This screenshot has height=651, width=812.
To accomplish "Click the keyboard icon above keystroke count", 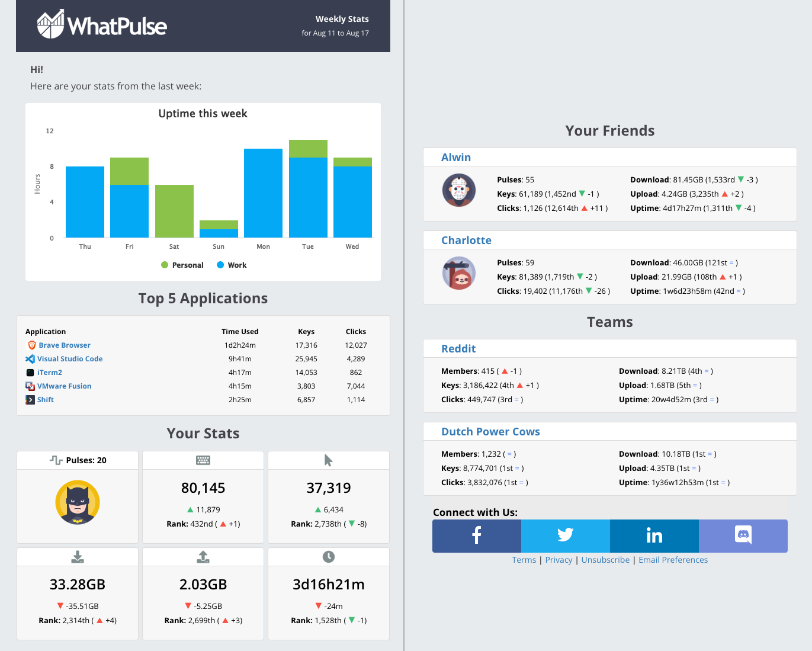I will [x=203, y=460].
